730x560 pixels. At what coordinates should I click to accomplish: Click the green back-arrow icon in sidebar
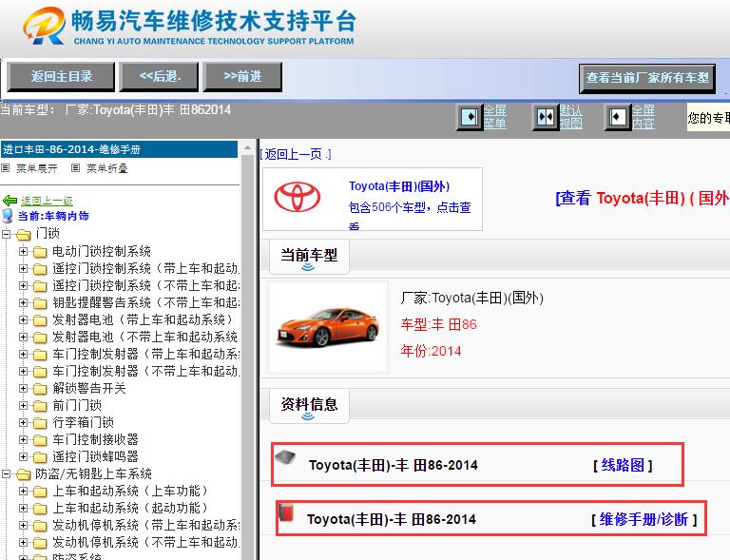(10, 201)
